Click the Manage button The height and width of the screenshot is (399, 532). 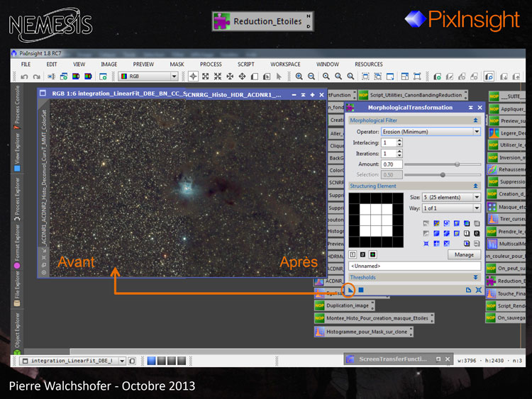(x=464, y=254)
